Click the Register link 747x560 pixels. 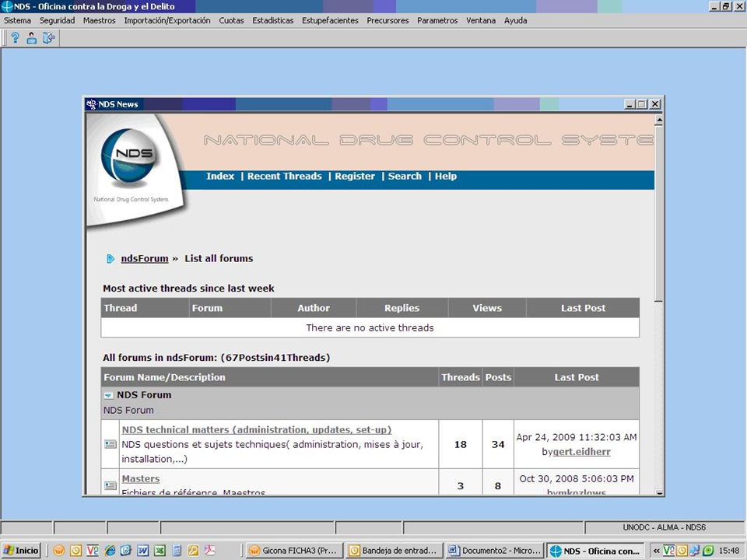coord(355,177)
